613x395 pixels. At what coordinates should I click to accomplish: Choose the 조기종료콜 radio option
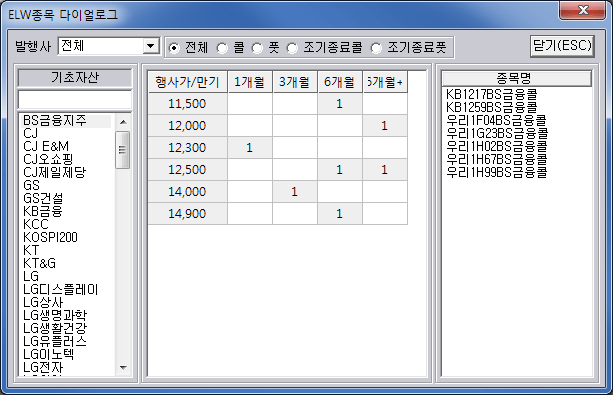point(292,48)
